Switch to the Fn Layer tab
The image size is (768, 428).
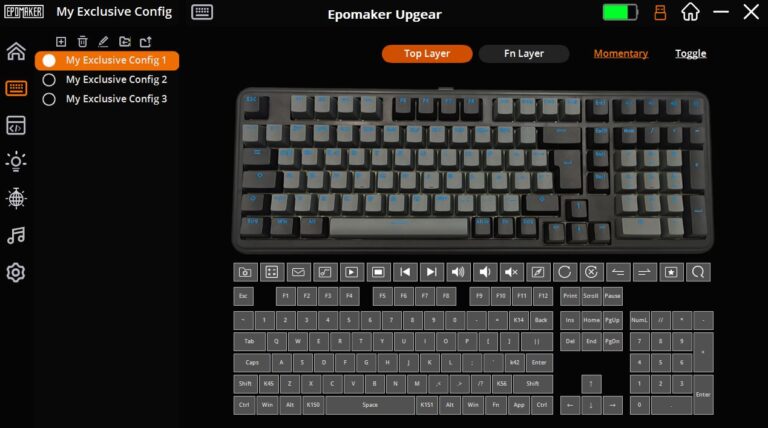pyautogui.click(x=524, y=53)
